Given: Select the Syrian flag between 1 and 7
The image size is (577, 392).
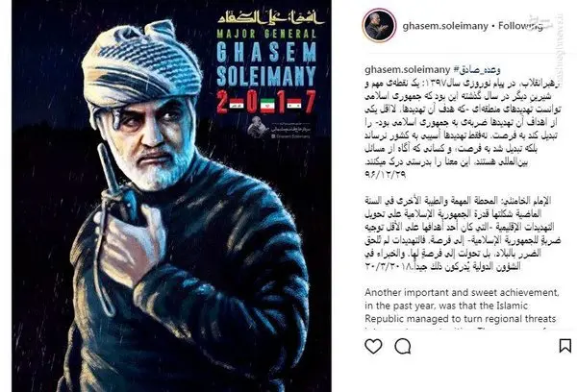Looking at the screenshot, I should coord(295,105).
